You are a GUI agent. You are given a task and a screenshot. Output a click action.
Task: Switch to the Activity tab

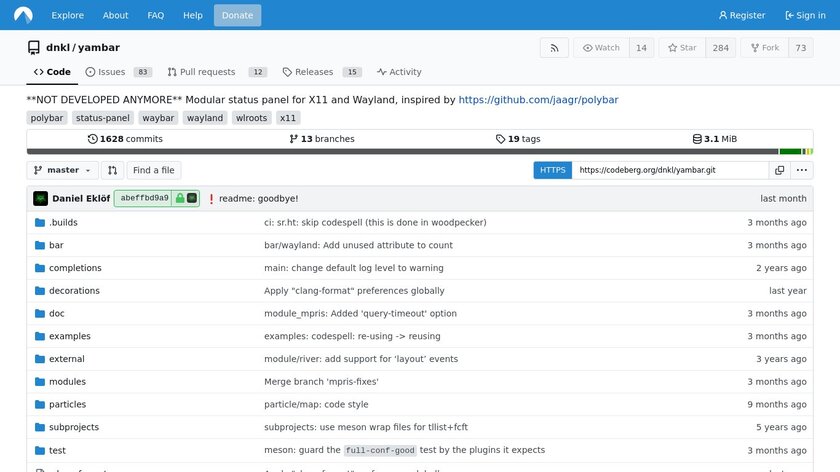[x=399, y=72]
